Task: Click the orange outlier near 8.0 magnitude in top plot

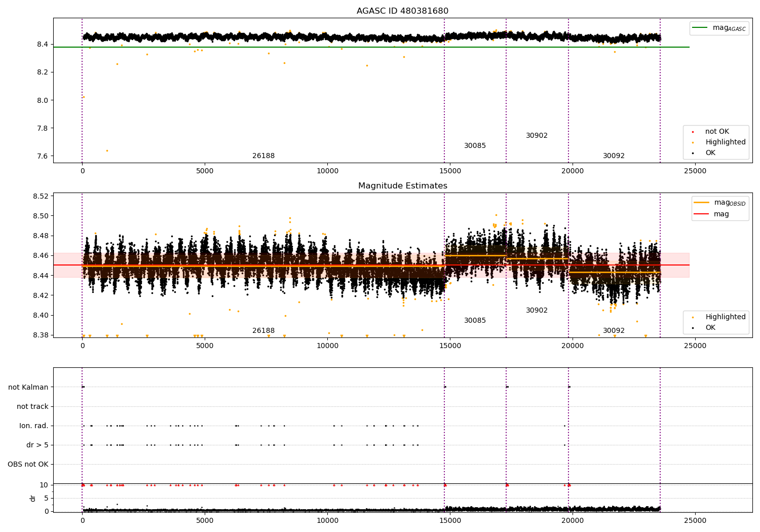Action: pyautogui.click(x=84, y=97)
